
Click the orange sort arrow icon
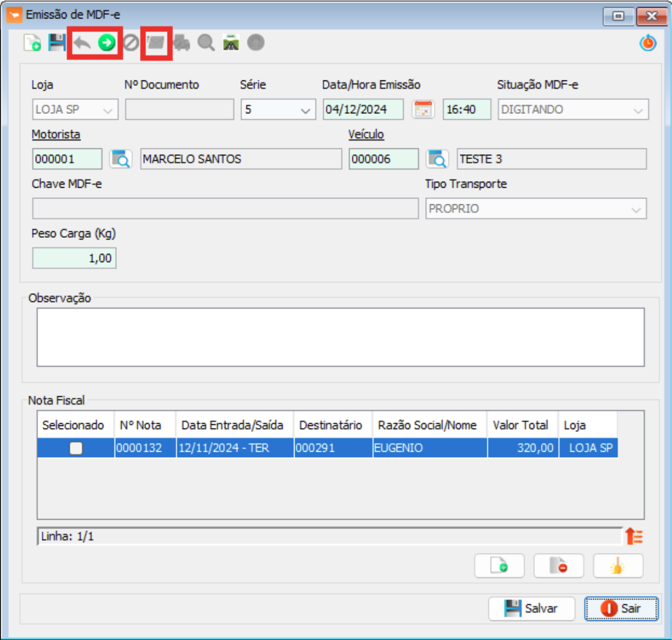(x=634, y=536)
